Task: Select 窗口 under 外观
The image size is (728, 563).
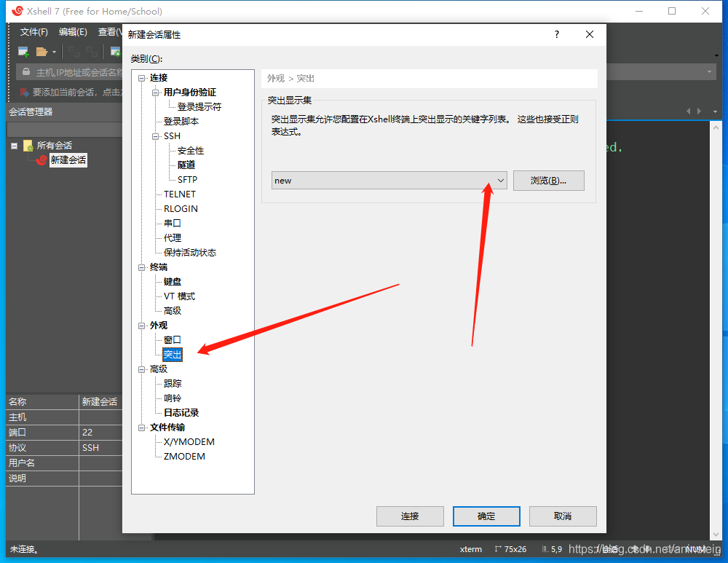Action: tap(173, 340)
